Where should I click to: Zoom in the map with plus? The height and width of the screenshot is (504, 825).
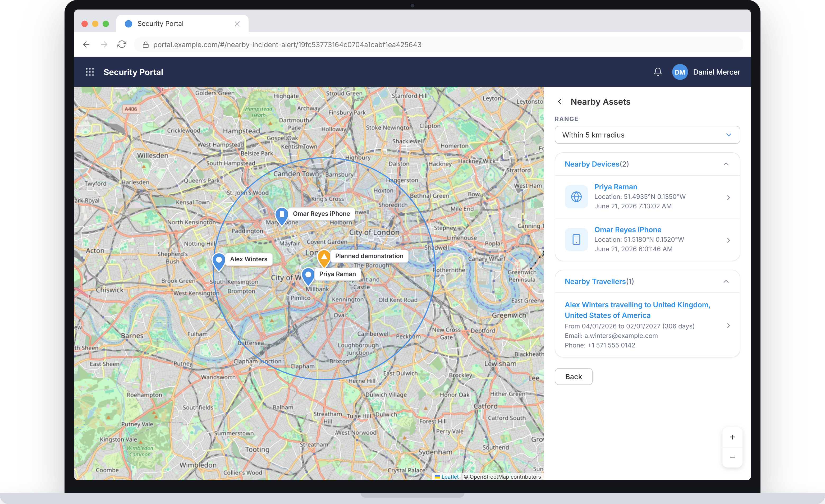point(732,437)
